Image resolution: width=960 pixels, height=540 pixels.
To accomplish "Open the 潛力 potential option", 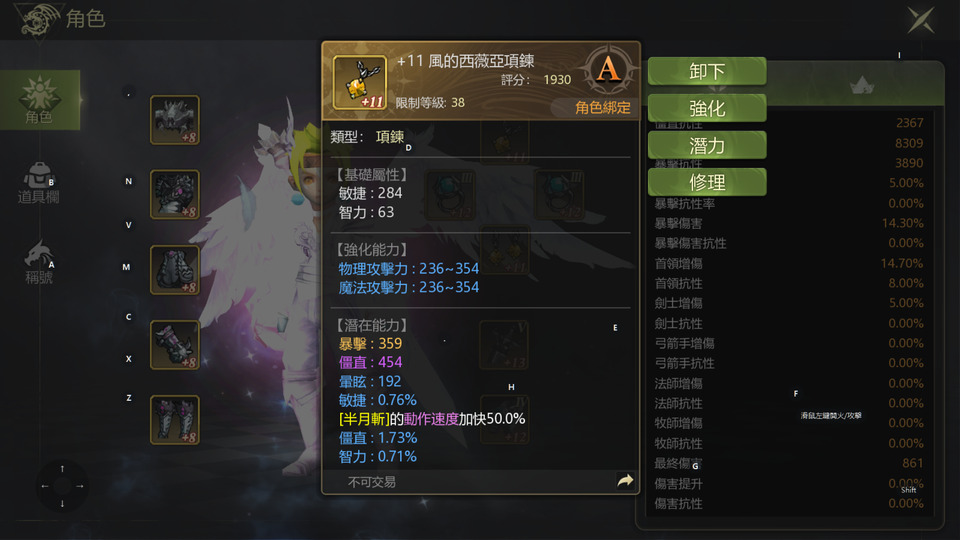I will click(x=707, y=145).
